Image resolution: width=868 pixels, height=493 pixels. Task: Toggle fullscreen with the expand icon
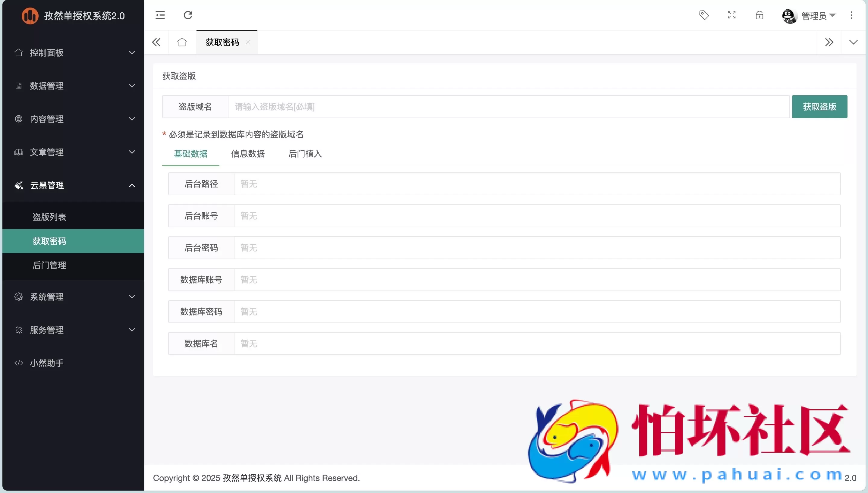pyautogui.click(x=732, y=15)
